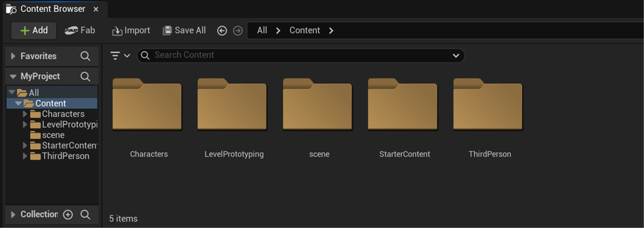This screenshot has height=228, width=644.
Task: Navigate back in the Content Browser
Action: 221,30
